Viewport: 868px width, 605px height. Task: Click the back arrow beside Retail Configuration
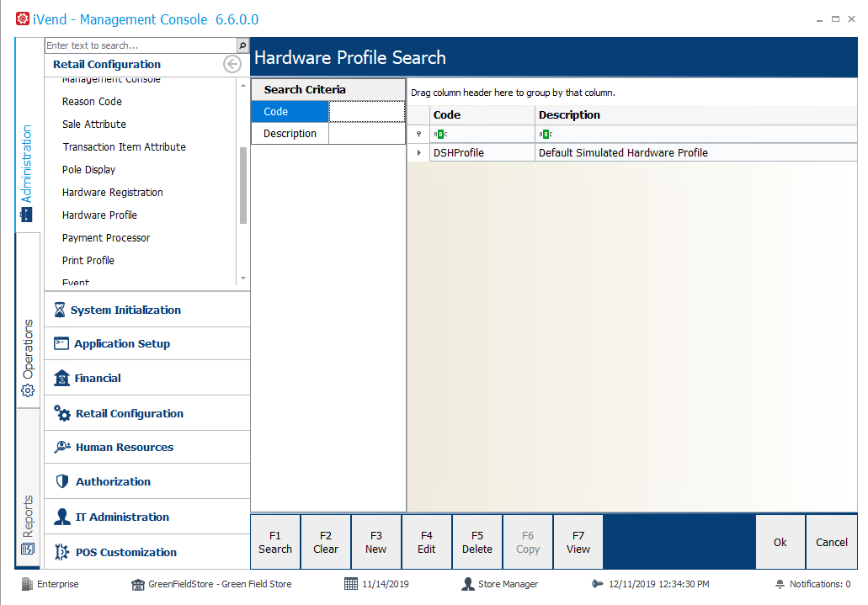(232, 64)
